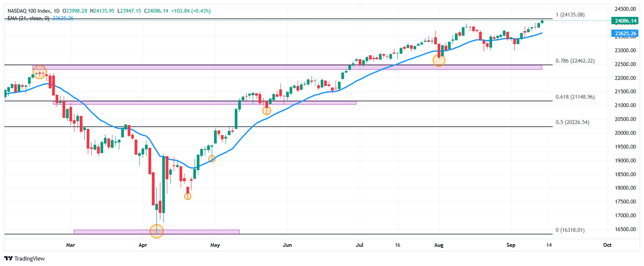Click the blue 23625.26 EMA price tag
The width and height of the screenshot is (644, 266).
(625, 33)
